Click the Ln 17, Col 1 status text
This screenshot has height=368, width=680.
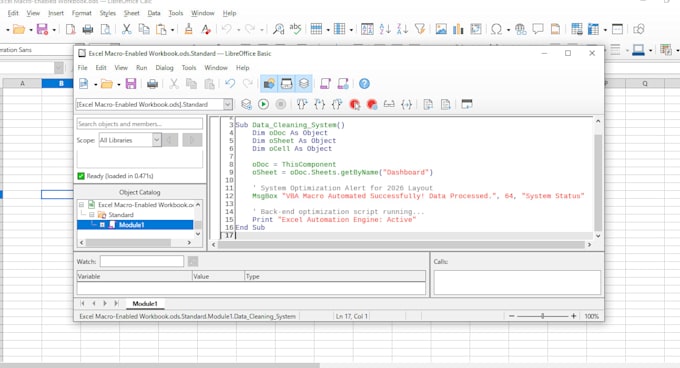coord(351,316)
